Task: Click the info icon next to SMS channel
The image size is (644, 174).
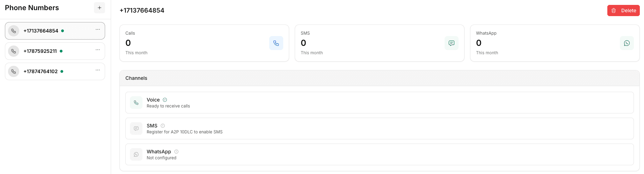Action: 163,126
